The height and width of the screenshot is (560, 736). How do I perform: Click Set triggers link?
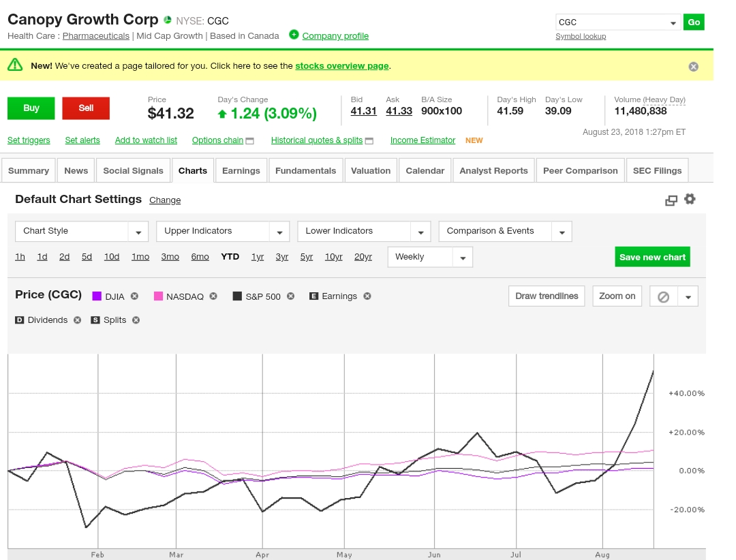(29, 140)
